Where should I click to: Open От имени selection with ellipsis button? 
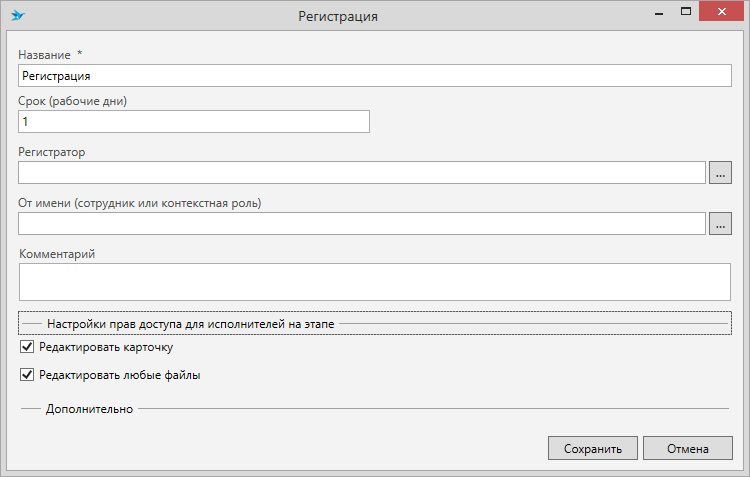pos(720,223)
